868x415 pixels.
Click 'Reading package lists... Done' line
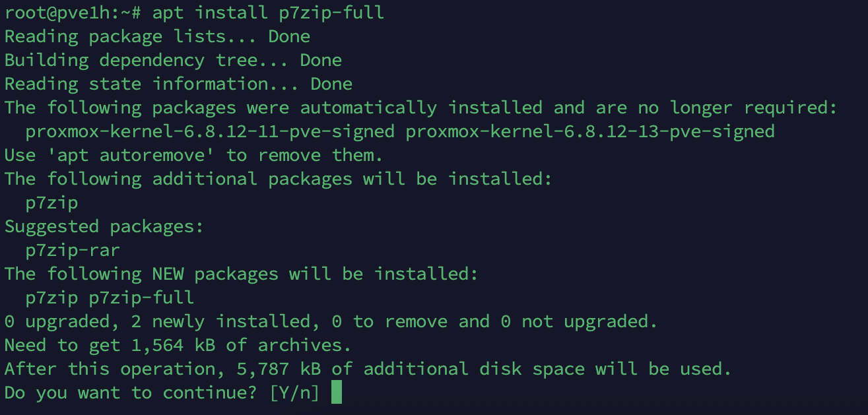157,36
